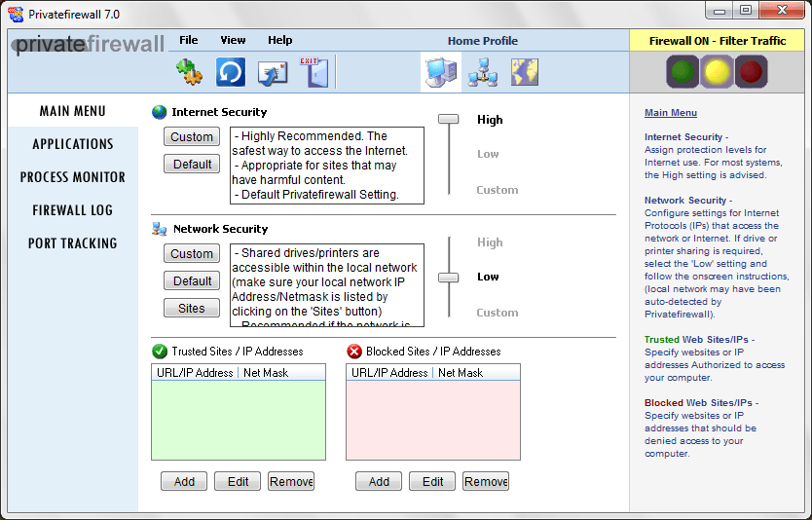Click Add under the Trusted Sites list
This screenshot has width=812, height=520.
[184, 481]
